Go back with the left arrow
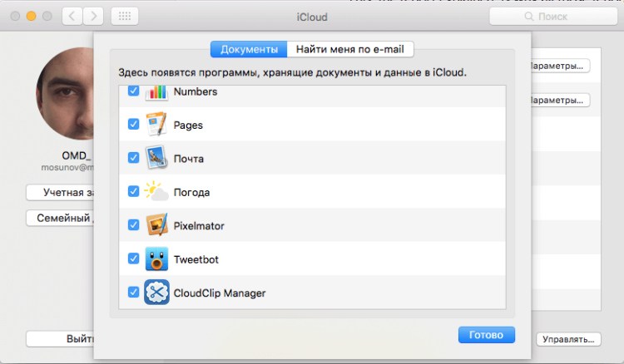The image size is (624, 364). 72,17
